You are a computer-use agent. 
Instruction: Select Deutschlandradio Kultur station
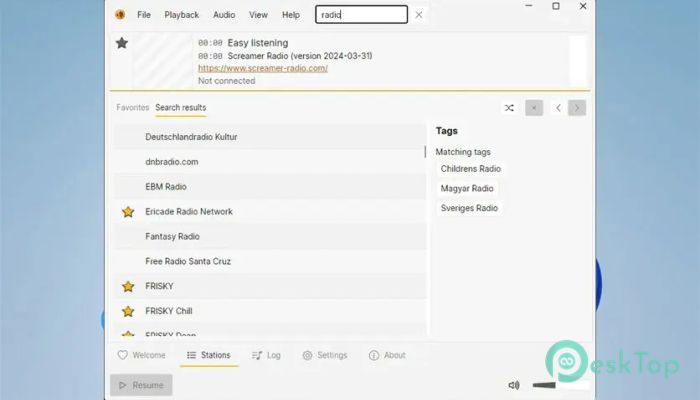pyautogui.click(x=270, y=137)
